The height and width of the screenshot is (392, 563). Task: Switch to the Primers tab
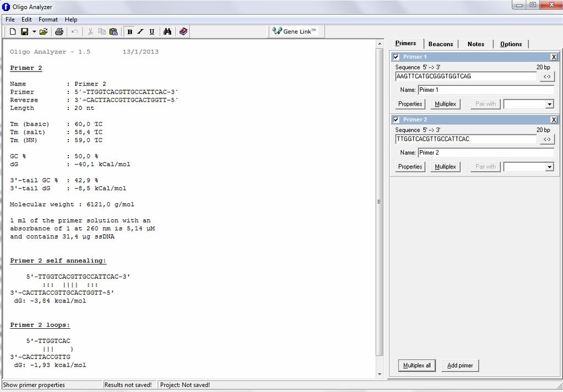point(406,43)
